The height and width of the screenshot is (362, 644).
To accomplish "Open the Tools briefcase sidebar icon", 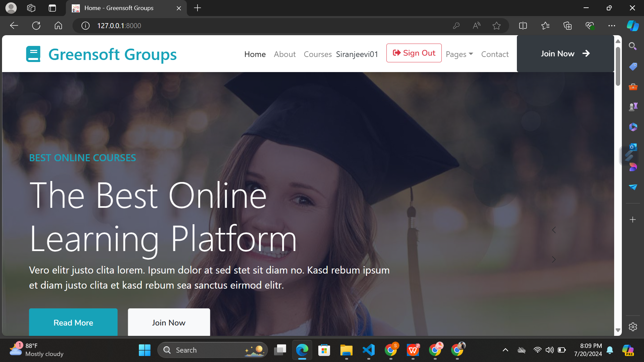I will pyautogui.click(x=633, y=87).
